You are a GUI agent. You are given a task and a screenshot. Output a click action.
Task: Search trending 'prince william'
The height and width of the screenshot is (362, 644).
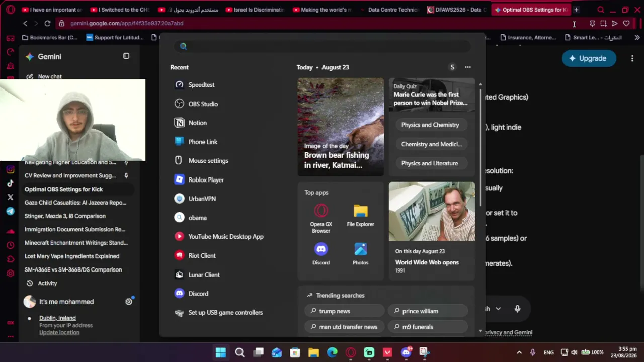[x=428, y=311]
